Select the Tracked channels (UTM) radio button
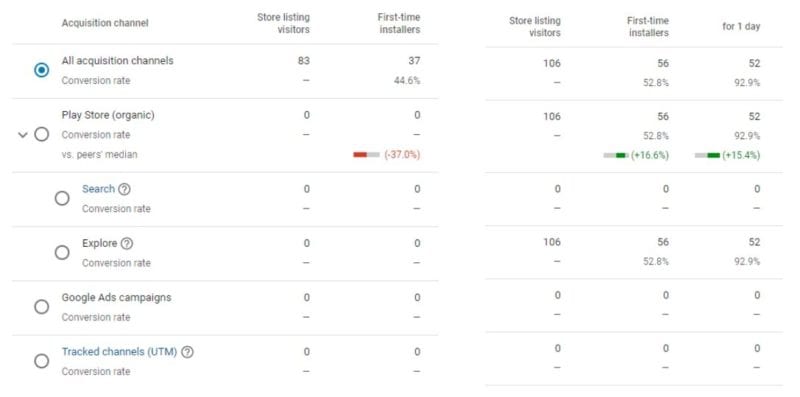The image size is (800, 397). [x=41, y=361]
